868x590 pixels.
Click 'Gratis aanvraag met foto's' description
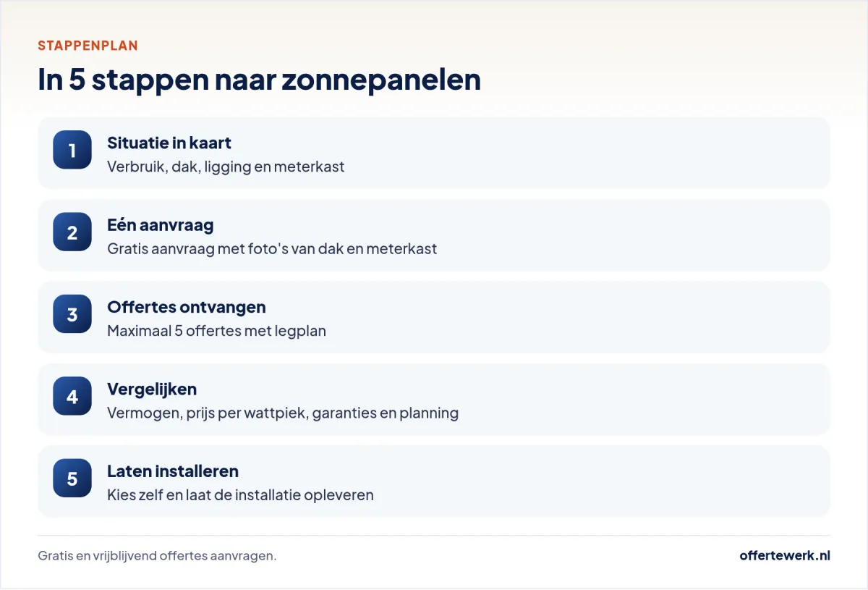[272, 248]
